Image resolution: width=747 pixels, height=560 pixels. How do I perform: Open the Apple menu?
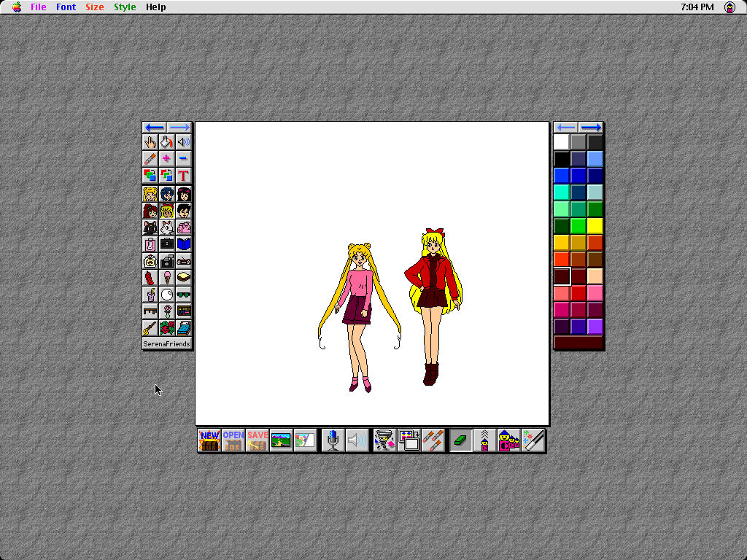coord(17,7)
